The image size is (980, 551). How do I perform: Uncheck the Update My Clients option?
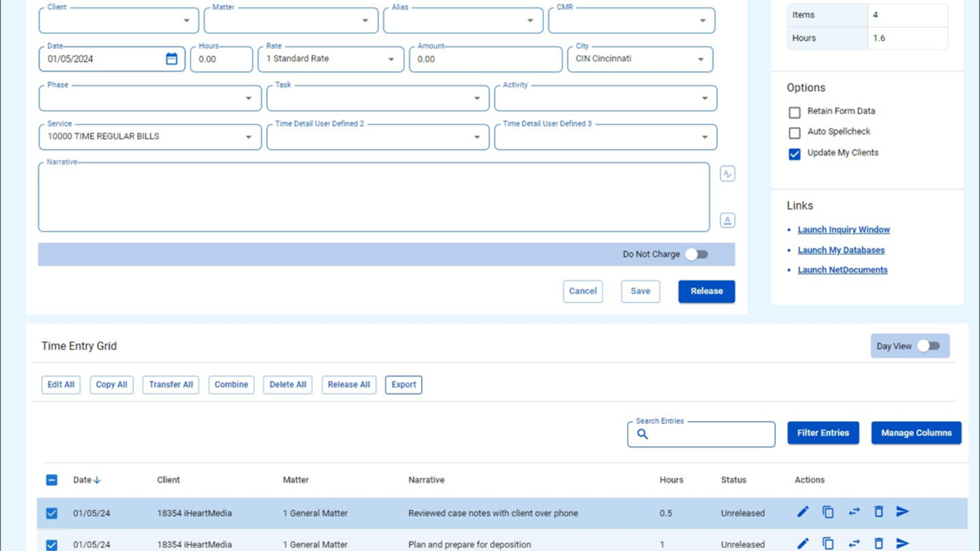click(794, 154)
